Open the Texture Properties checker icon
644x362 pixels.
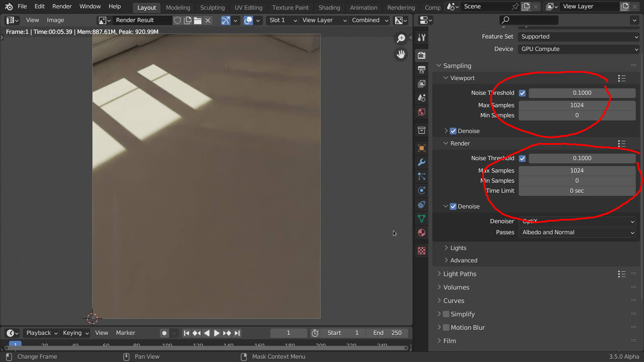pyautogui.click(x=421, y=250)
